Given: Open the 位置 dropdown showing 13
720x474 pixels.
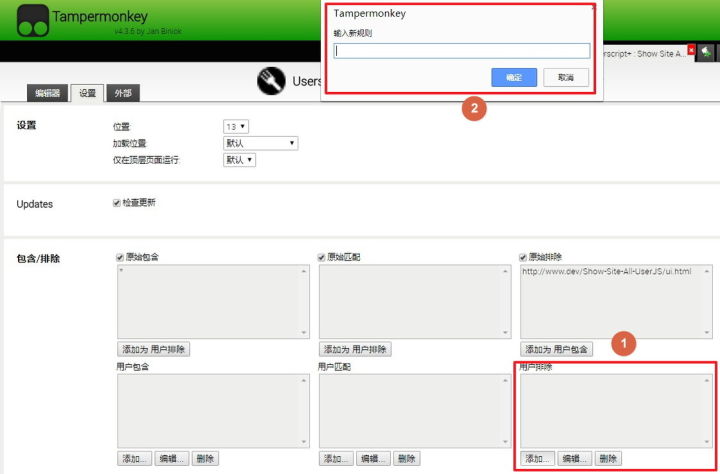Looking at the screenshot, I should pos(236,126).
